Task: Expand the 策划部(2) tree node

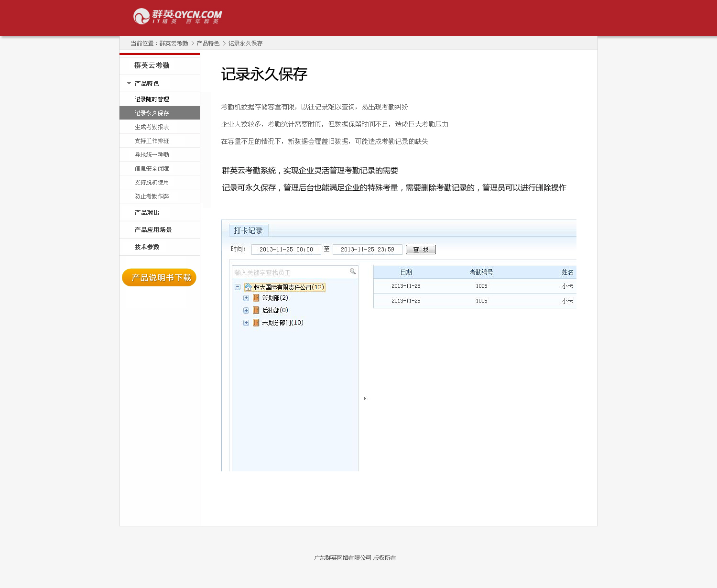Action: (246, 298)
